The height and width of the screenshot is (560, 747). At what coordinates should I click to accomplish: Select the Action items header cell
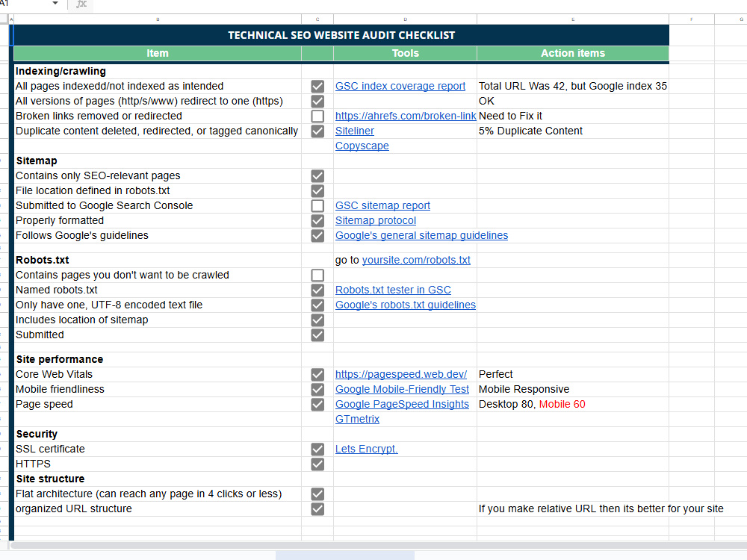(573, 53)
